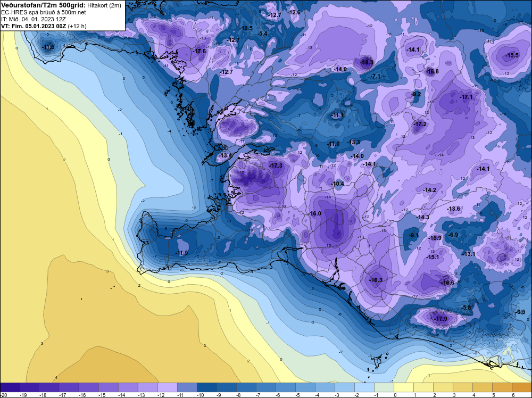Click the -17.3 temperature reading
Image resolution: width=532 pixels, height=398 pixels.
coord(276,165)
